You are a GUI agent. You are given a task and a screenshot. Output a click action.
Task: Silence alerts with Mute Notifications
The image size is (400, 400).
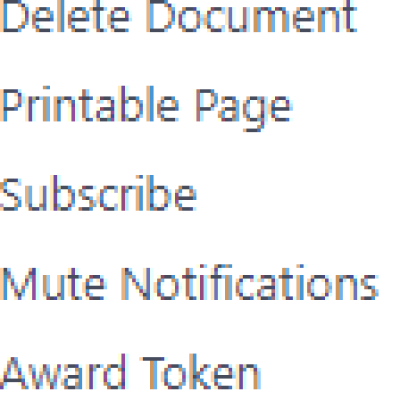189,283
